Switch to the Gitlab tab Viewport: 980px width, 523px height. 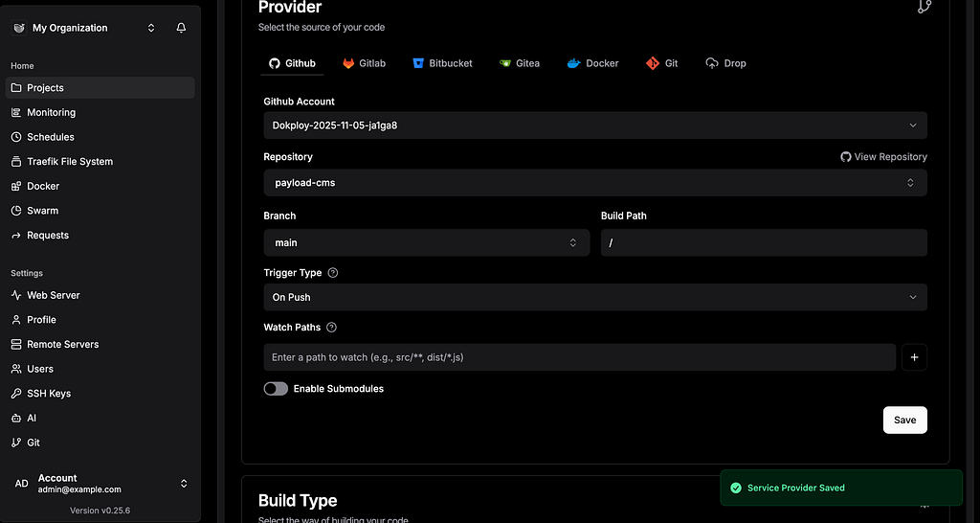(x=364, y=63)
